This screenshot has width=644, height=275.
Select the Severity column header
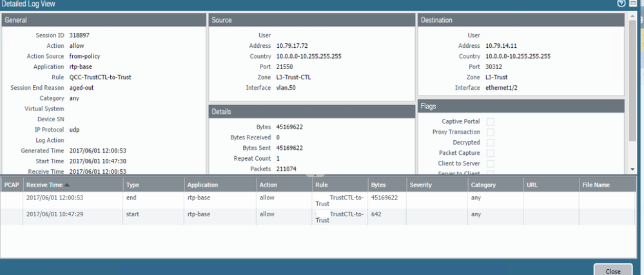(436, 185)
